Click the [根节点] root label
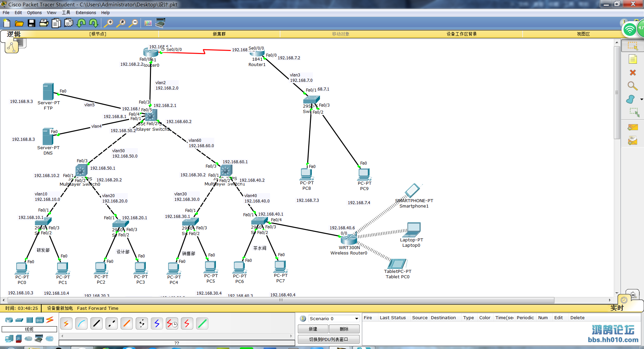The image size is (644, 349). pos(98,34)
